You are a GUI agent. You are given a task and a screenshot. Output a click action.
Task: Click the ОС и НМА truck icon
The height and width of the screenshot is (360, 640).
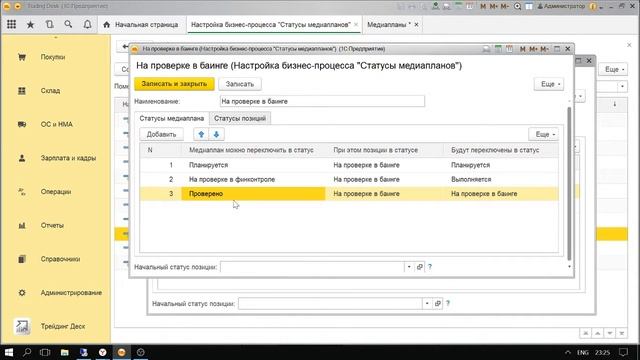[x=22, y=124]
